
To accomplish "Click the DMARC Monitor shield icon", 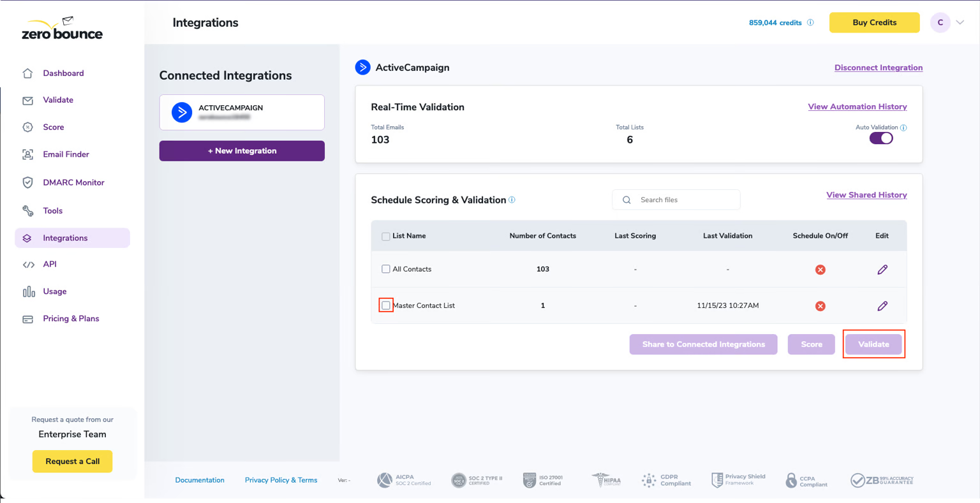I will coord(27,182).
